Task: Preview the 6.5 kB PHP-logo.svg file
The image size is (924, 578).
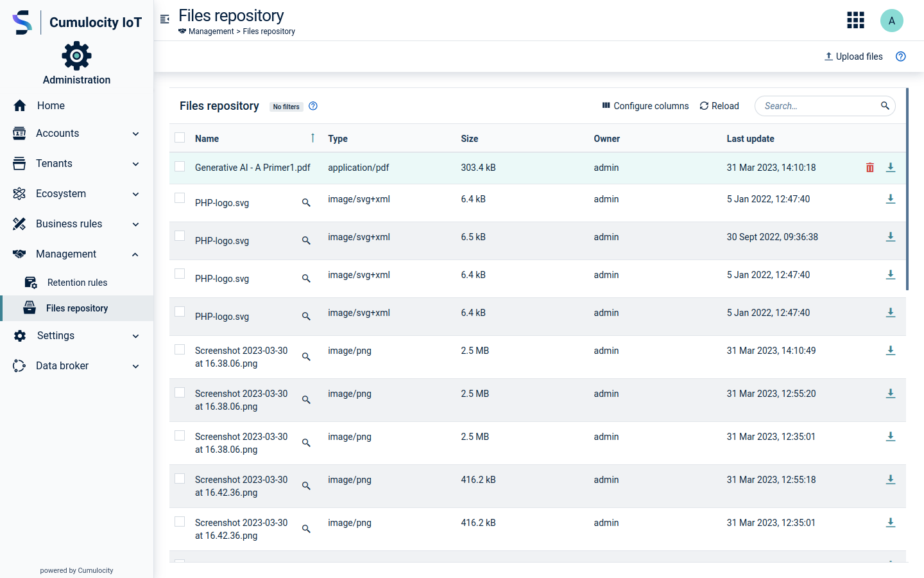Action: point(306,241)
